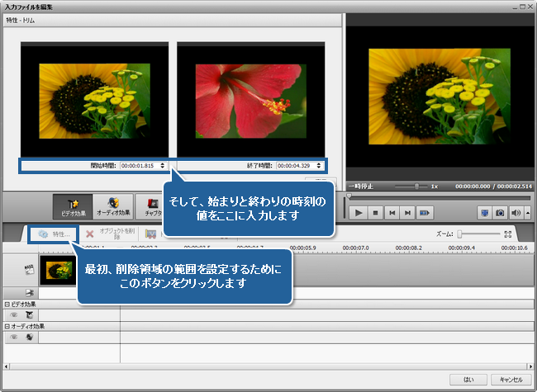
Task: Click the red X delete icon
Action: tap(90, 234)
